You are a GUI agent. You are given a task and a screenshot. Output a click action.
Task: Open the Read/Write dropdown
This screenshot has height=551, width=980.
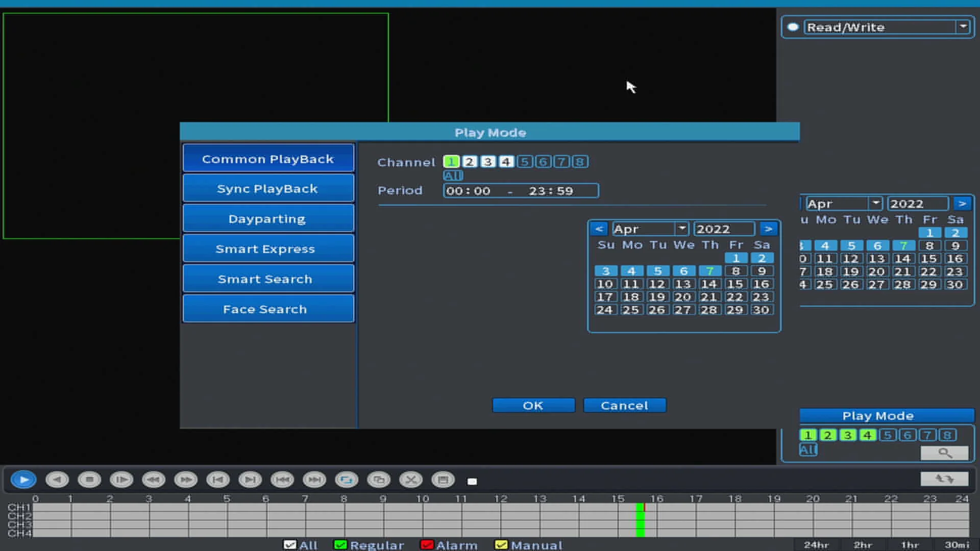pyautogui.click(x=963, y=27)
